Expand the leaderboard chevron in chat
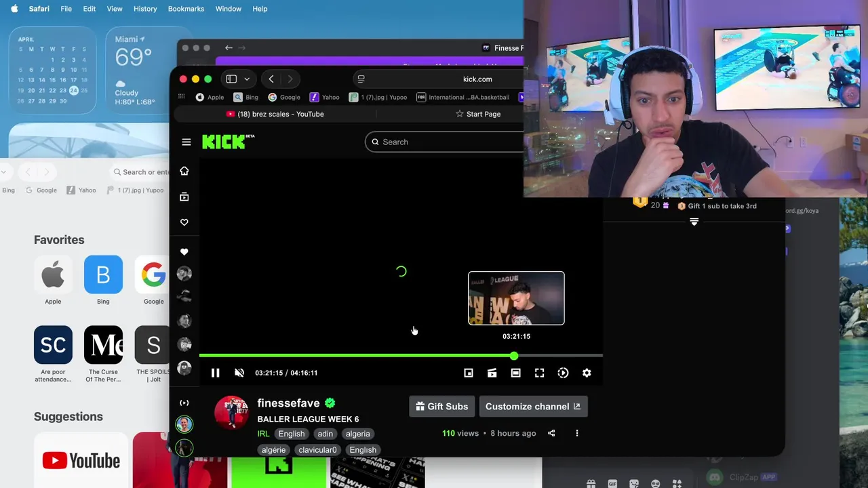Viewport: 868px width, 488px height. pos(694,222)
